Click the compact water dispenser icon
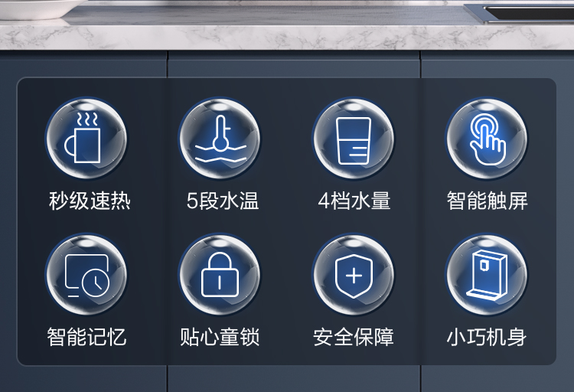This screenshot has width=574, height=392. [x=487, y=275]
